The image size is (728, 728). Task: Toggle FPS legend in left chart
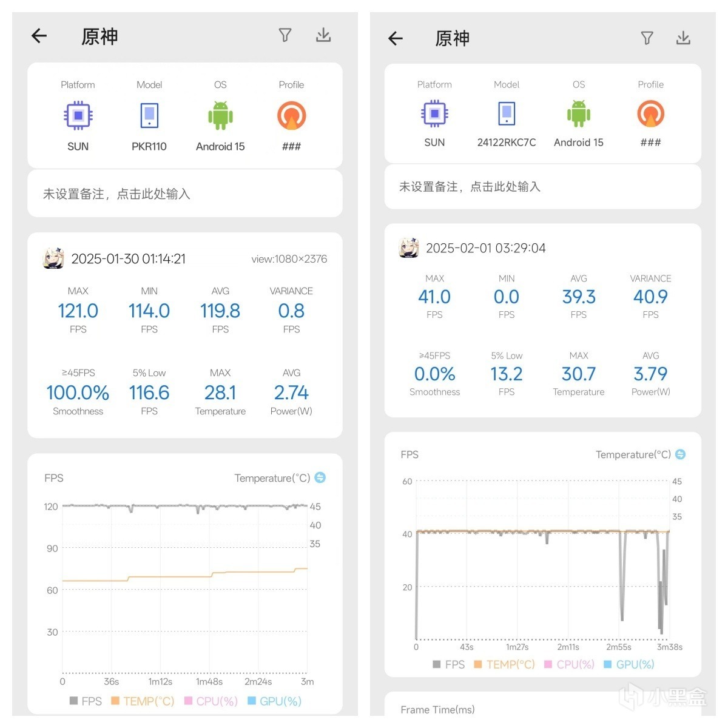click(x=86, y=701)
